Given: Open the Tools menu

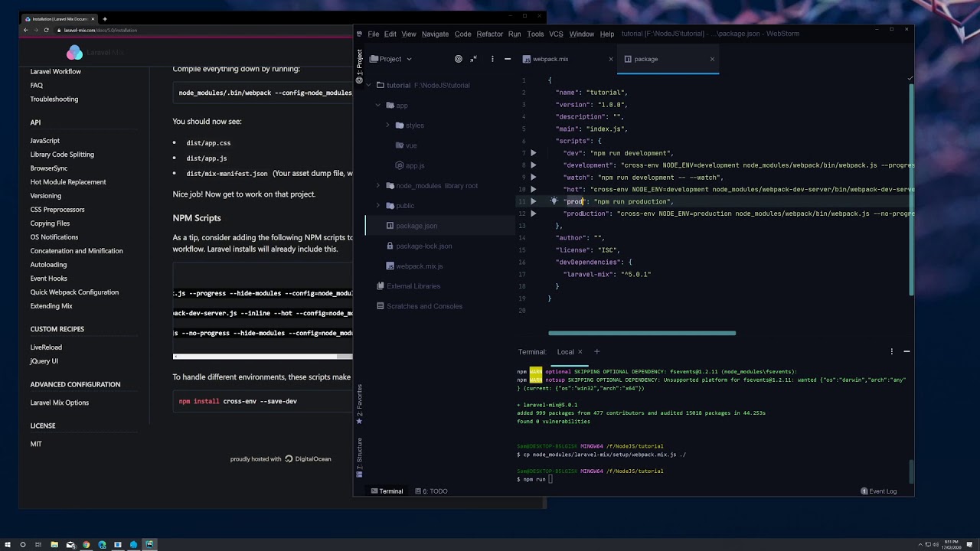Looking at the screenshot, I should pyautogui.click(x=535, y=34).
